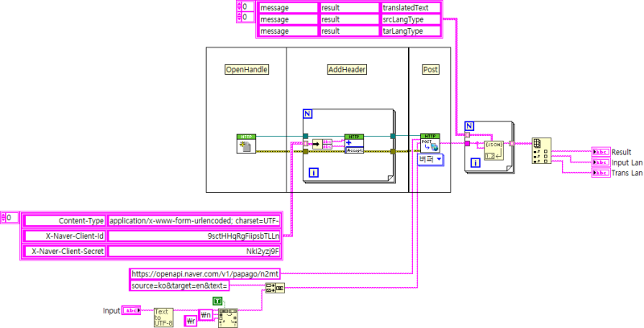Select the HTTP OpenHandle node icon
644x328 pixels.
click(246, 144)
